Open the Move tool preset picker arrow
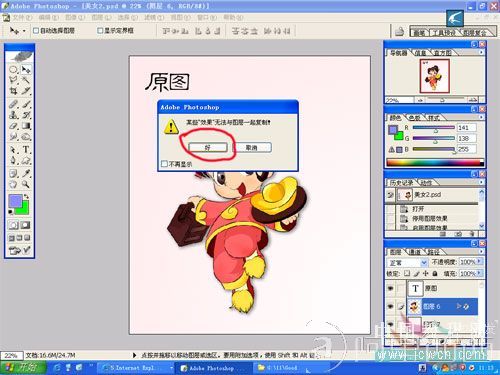 (x=24, y=31)
